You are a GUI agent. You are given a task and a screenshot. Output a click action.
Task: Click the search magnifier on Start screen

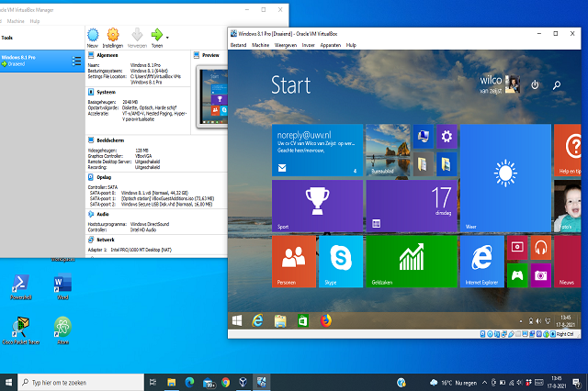click(x=557, y=85)
